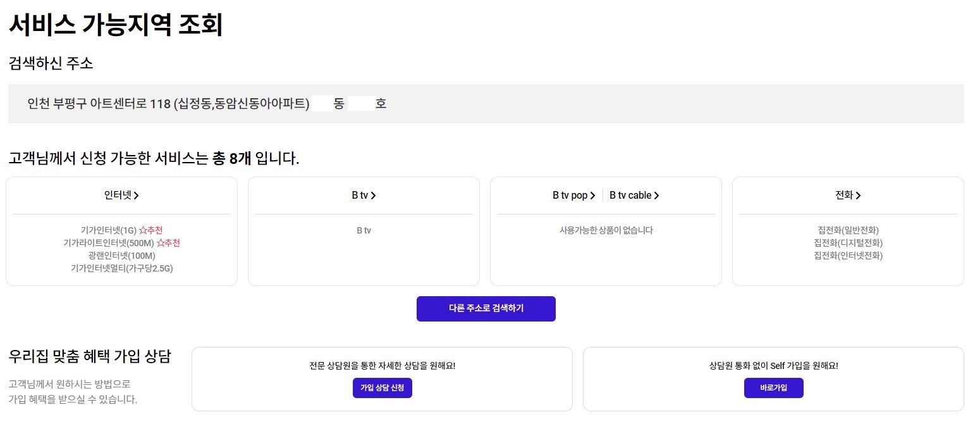The image size is (980, 431).
Task: Select the 집전화(디지털전화) option
Action: click(x=848, y=243)
